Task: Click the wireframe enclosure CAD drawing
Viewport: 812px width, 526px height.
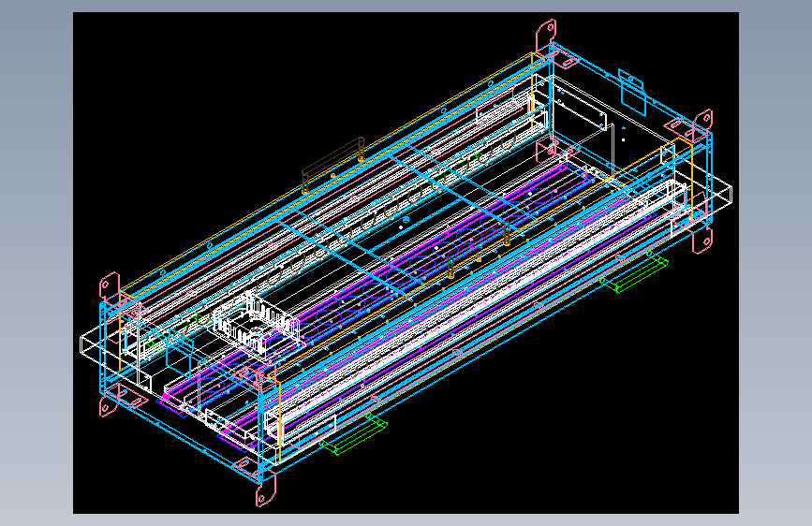Action: coord(406,263)
